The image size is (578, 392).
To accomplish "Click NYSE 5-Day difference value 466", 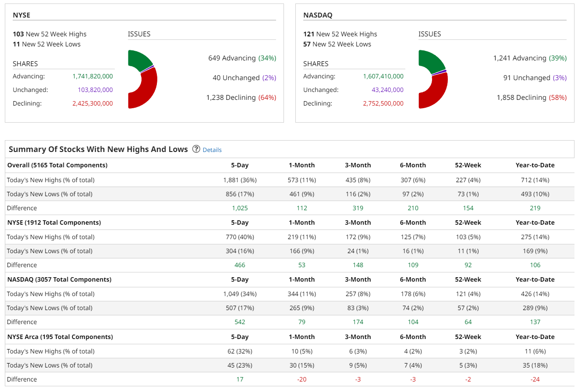I will (240, 265).
